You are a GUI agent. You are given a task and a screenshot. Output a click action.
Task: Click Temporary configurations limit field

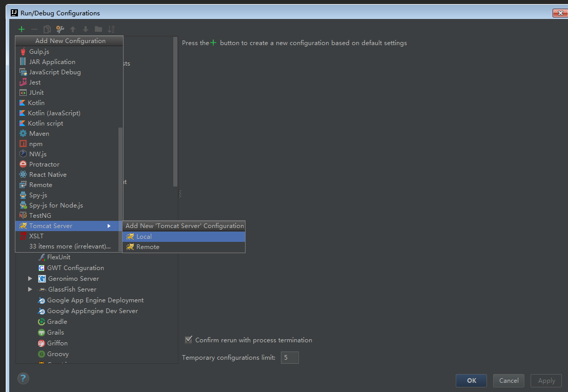[290, 358]
